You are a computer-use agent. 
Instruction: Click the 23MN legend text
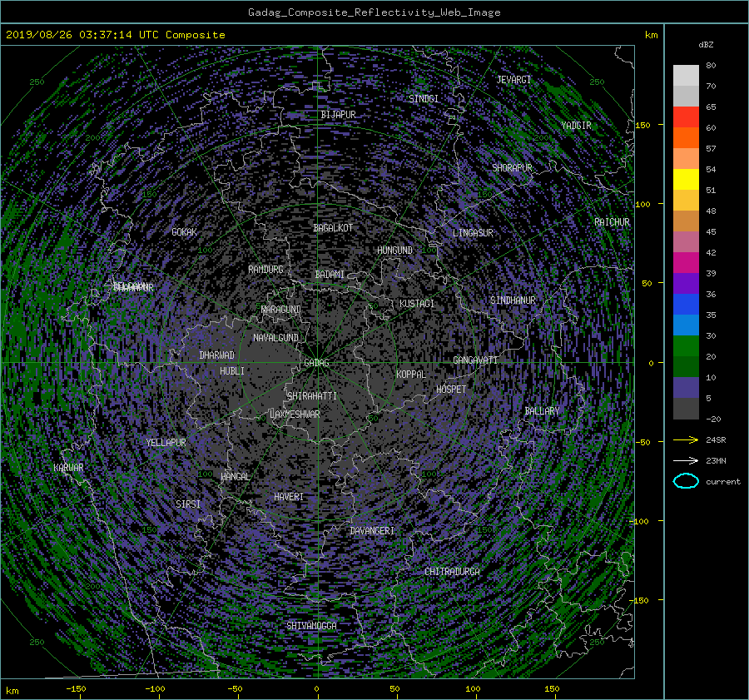click(716, 461)
